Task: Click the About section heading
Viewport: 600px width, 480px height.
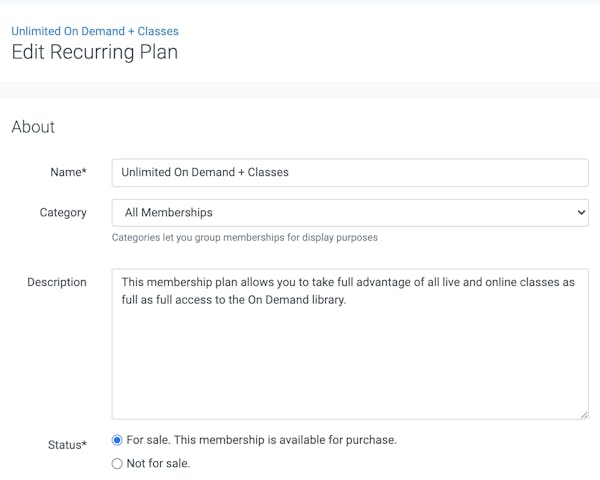Action: pos(33,127)
